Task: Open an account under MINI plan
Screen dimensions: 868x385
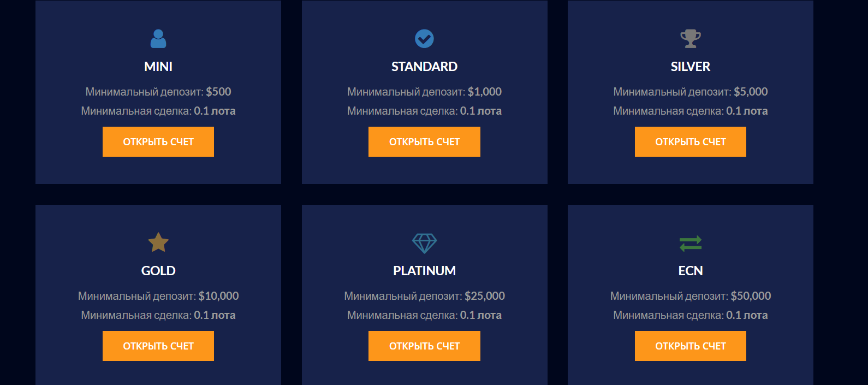Action: pyautogui.click(x=158, y=142)
